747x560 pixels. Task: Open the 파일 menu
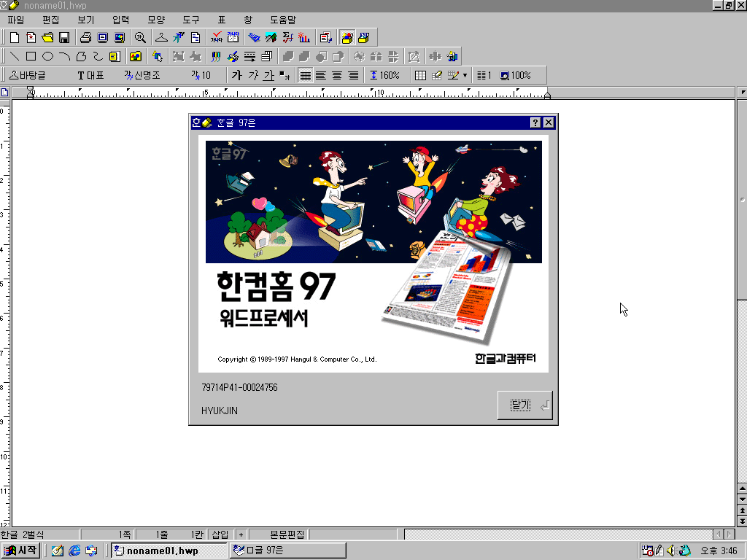(16, 20)
